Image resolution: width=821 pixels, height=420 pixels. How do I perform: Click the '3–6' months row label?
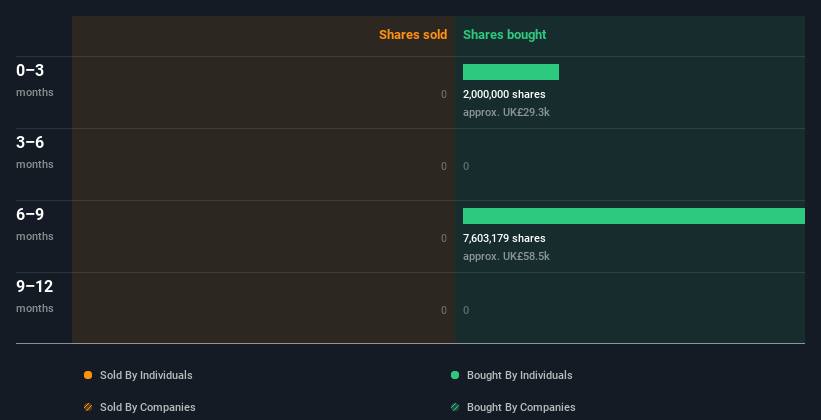point(30,142)
